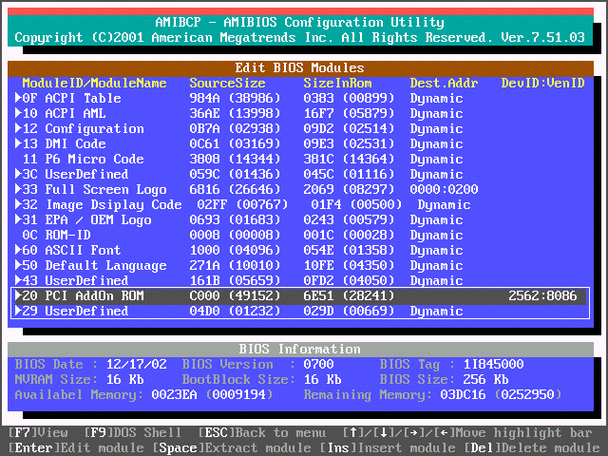Image resolution: width=608 pixels, height=456 pixels.
Task: Click the Ver.7.51.03 version text
Action: tap(543, 37)
